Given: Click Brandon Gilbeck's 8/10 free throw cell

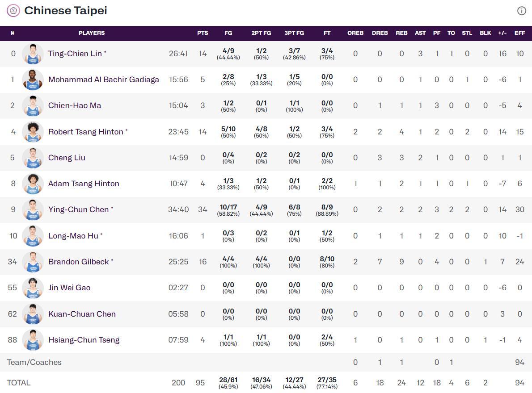Looking at the screenshot, I should (x=327, y=262).
